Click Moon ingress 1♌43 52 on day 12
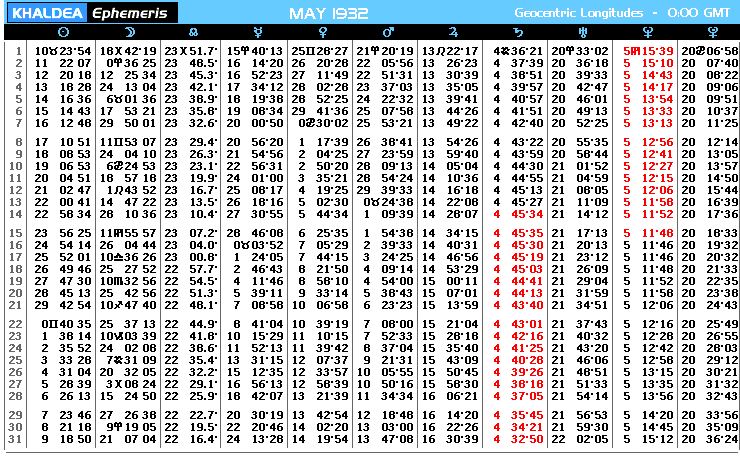Screen dimensions: 740x460 131,190
